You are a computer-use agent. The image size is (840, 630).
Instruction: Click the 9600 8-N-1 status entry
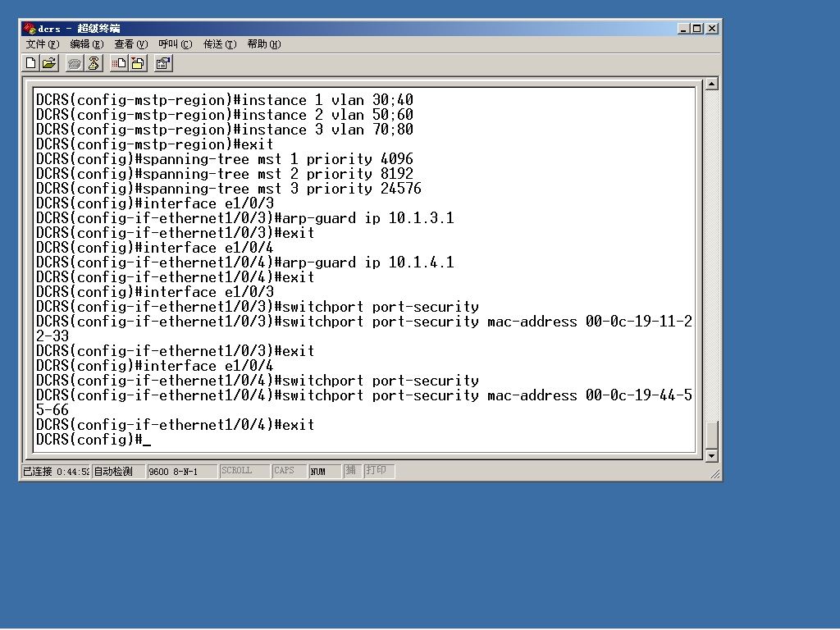tap(181, 472)
